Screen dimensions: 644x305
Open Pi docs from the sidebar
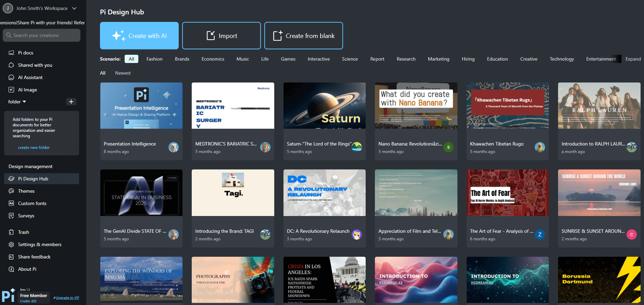25,53
